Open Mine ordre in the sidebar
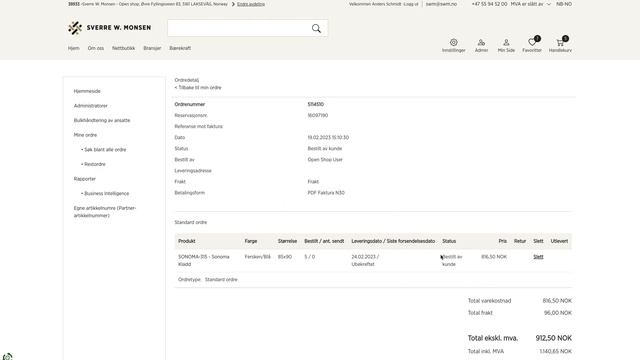This screenshot has height=360, width=640. (x=85, y=135)
